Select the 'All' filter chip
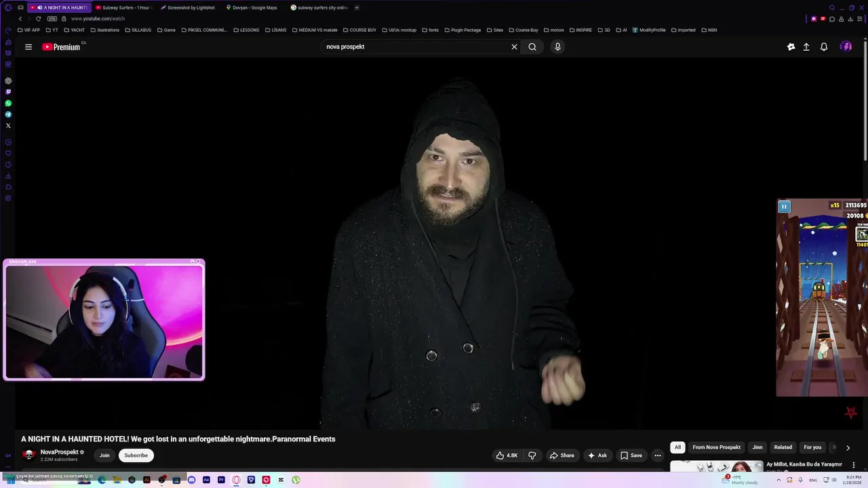868x488 pixels. [x=677, y=447]
